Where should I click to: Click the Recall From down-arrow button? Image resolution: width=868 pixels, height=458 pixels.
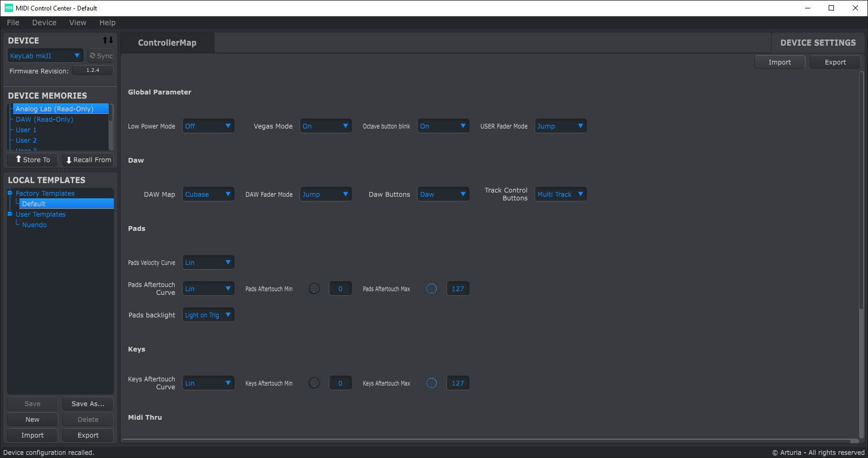point(88,159)
